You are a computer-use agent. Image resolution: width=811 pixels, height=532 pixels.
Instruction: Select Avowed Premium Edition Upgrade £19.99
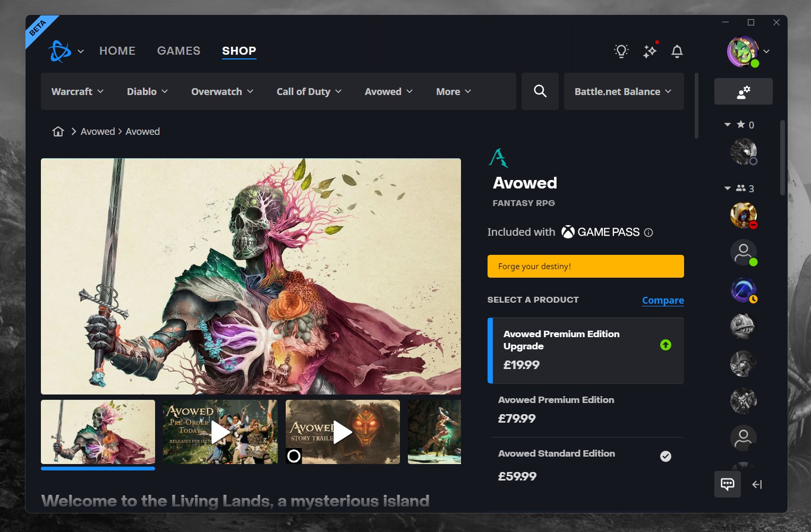pyautogui.click(x=585, y=350)
